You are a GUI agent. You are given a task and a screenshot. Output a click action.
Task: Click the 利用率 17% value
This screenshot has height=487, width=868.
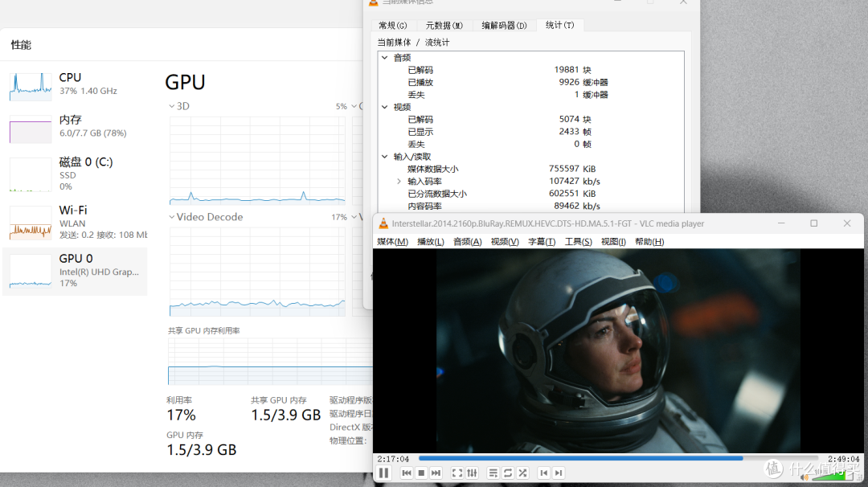(x=181, y=415)
